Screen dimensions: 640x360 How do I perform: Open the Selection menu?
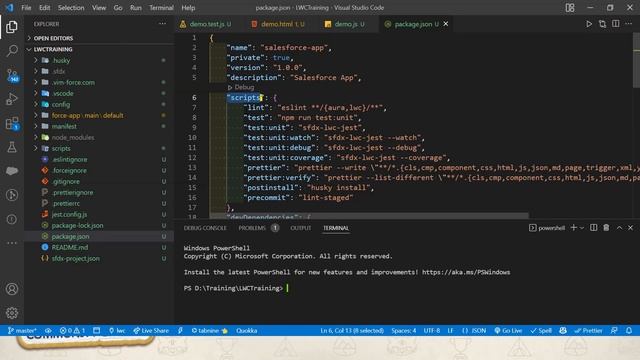(x=71, y=8)
